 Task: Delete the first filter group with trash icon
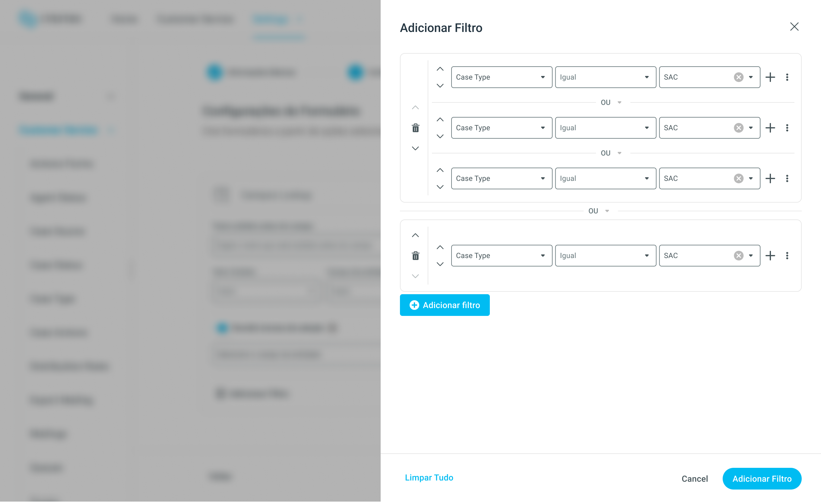[416, 128]
